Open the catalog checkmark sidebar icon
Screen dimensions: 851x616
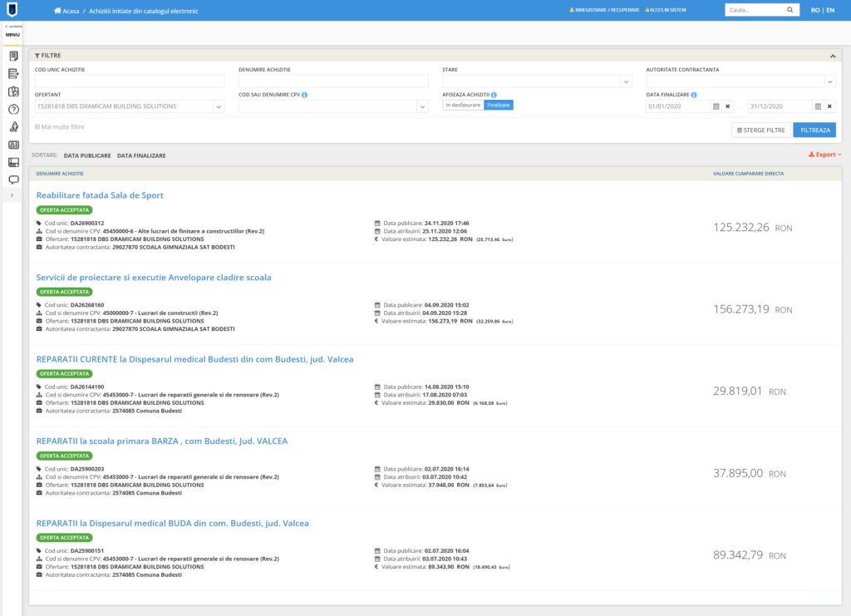(x=13, y=91)
